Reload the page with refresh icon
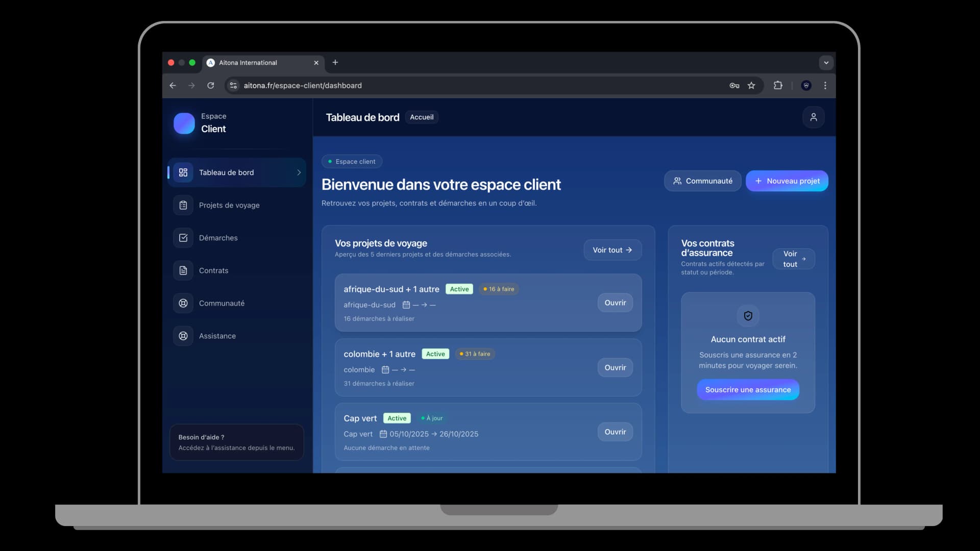This screenshot has width=980, height=551. (x=210, y=86)
